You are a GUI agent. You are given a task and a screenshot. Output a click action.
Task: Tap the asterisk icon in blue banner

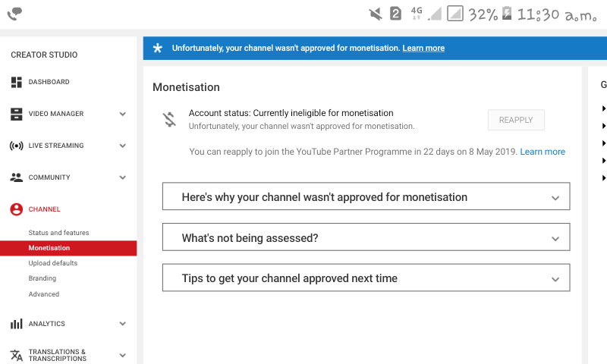158,48
